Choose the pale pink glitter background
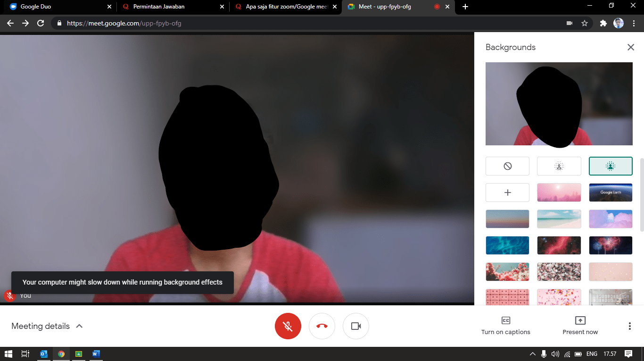Screen dimensions: 644x361 pyautogui.click(x=611, y=272)
